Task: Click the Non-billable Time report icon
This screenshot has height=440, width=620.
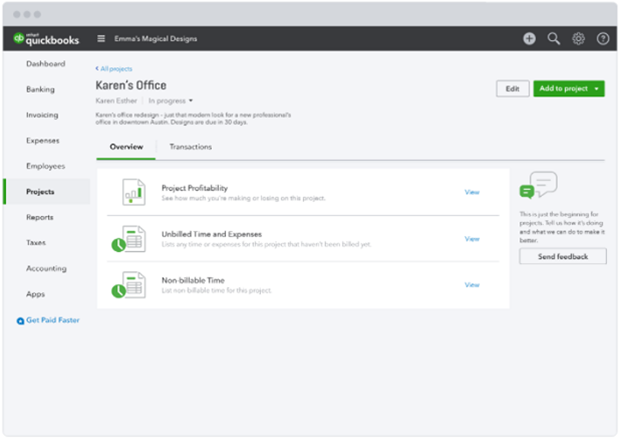Action: [x=129, y=285]
